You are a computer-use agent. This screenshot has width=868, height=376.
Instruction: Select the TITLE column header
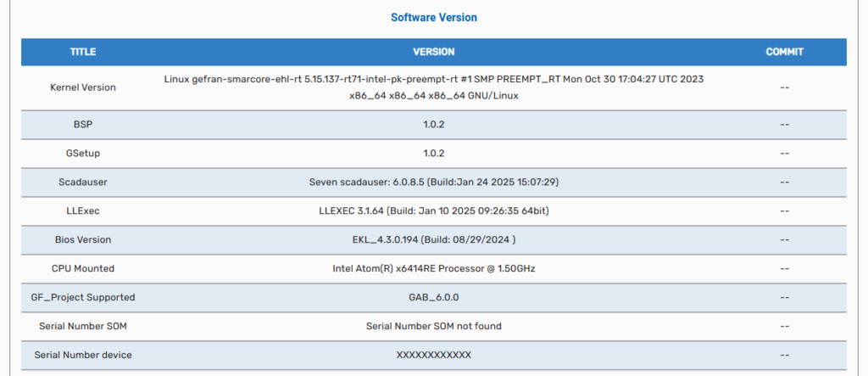coord(83,52)
